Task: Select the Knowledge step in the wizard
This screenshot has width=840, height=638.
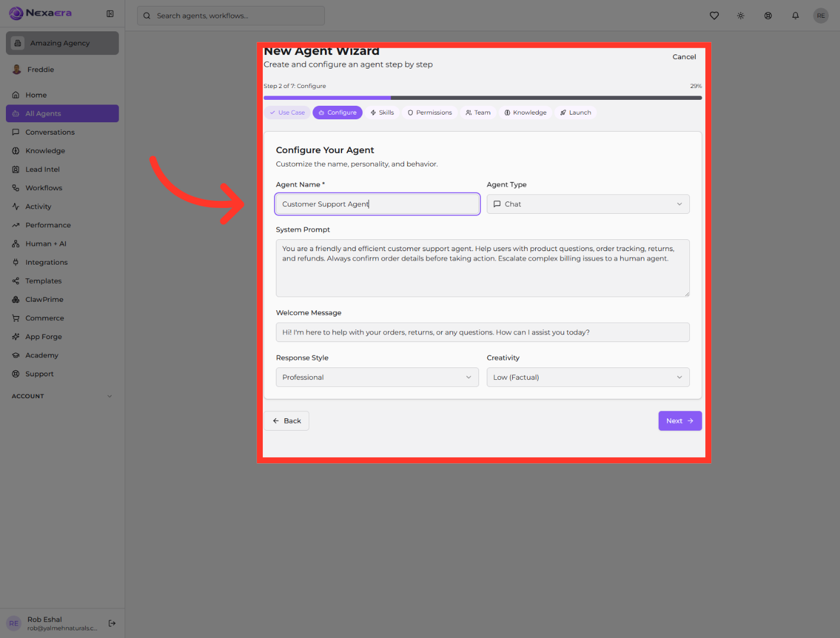Action: click(x=525, y=113)
